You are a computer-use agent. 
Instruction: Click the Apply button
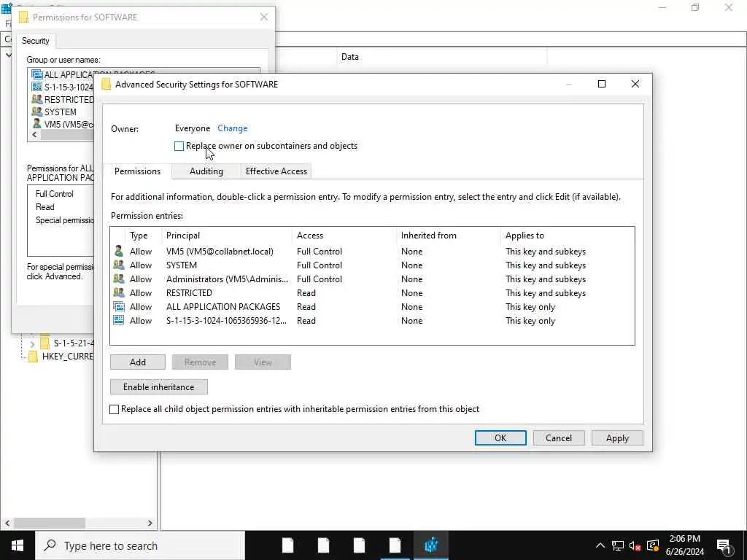(617, 438)
